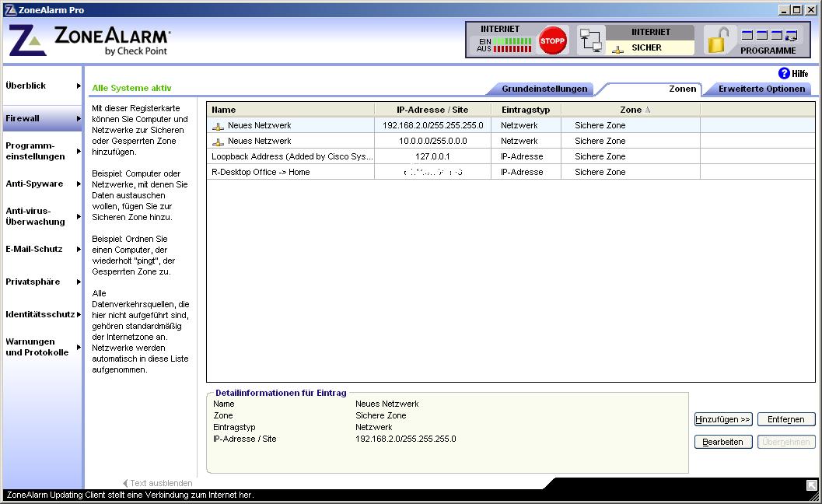This screenshot has height=504, width=822.
Task: Expand the Überblick menu arrow
Action: click(79, 86)
